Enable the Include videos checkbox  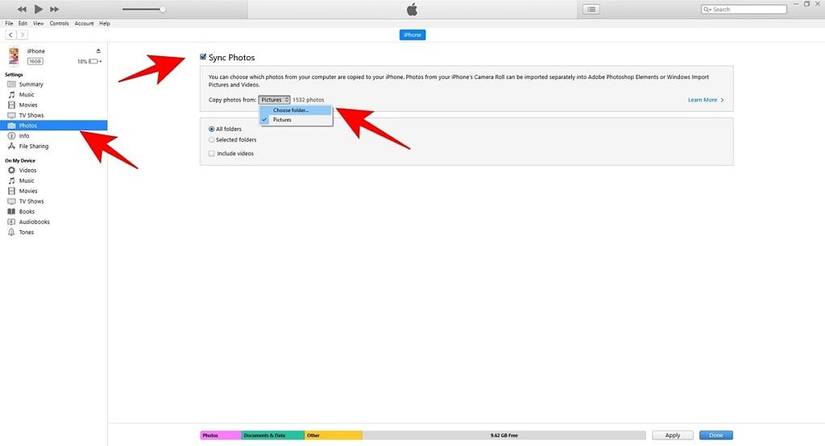[x=212, y=154]
